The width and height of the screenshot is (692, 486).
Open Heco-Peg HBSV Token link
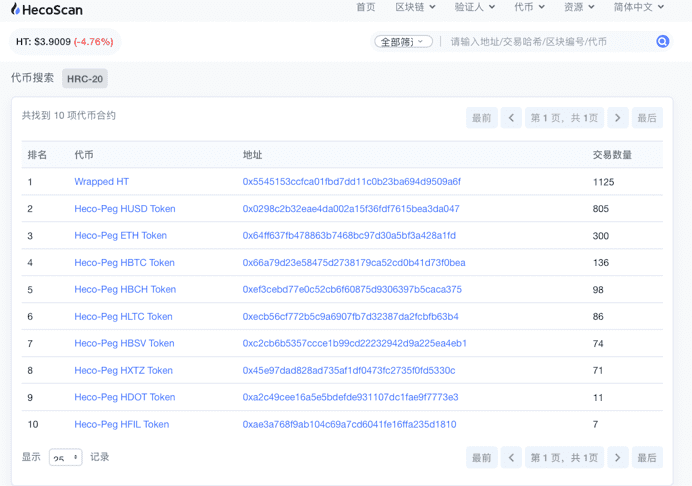[124, 343]
